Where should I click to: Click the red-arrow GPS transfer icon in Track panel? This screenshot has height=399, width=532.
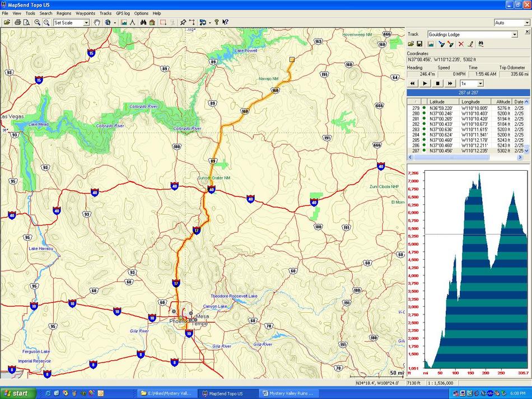click(x=450, y=44)
